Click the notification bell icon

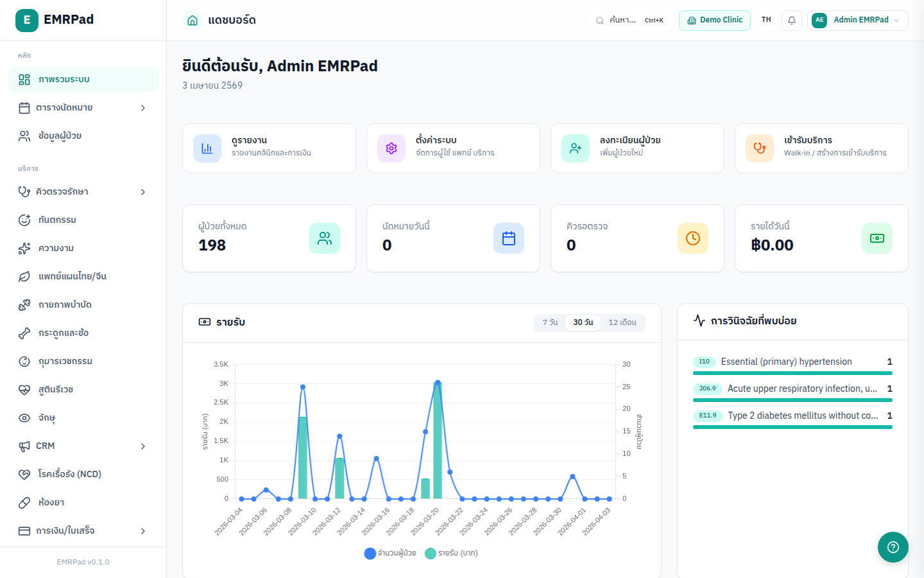791,20
